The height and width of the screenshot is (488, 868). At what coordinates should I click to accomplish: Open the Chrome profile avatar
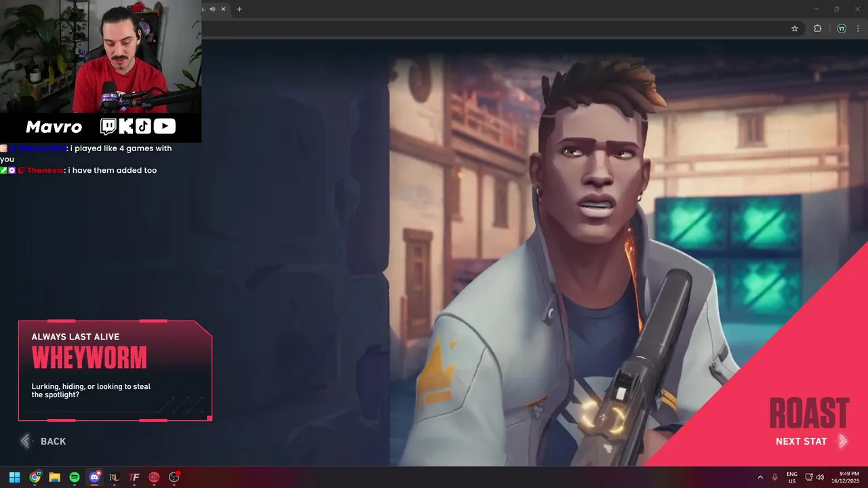coord(842,28)
